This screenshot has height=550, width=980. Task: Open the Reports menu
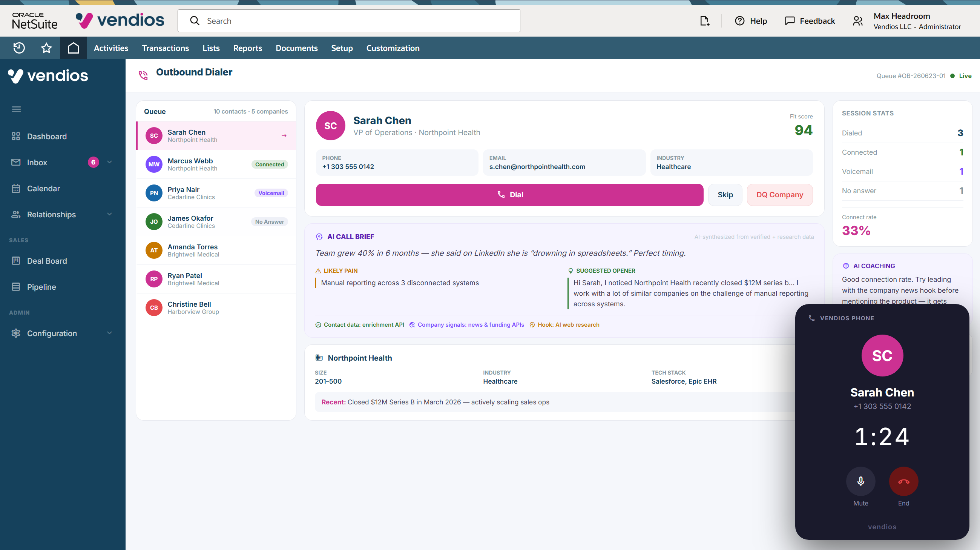tap(248, 48)
